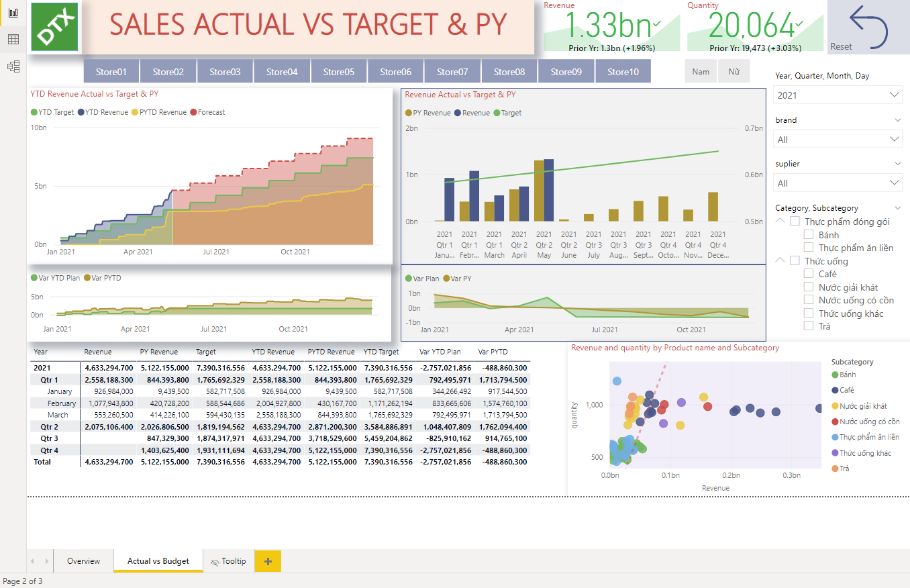The width and height of the screenshot is (910, 588).
Task: Check the Café subcategory checkbox
Action: [809, 274]
